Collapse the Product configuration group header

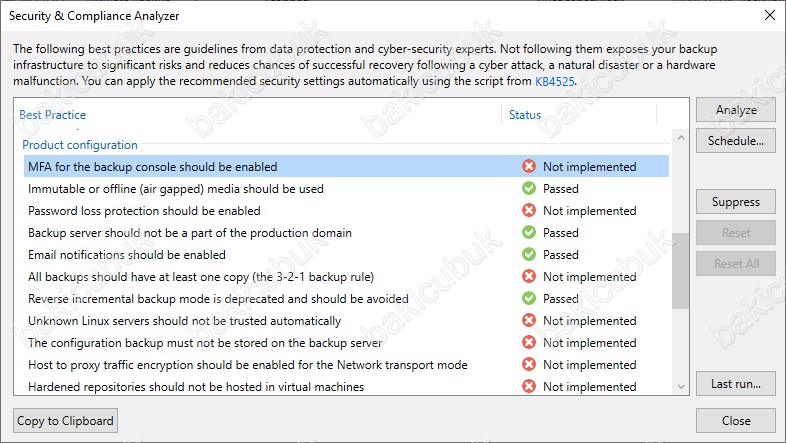[x=80, y=145]
